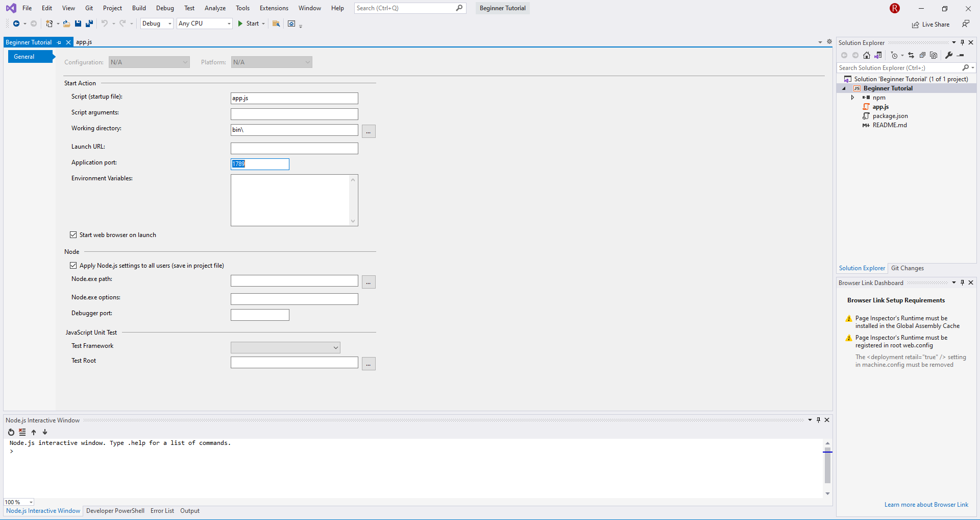Open the document tab list dropdown arrow
Viewport: 980px width, 520px height.
click(x=820, y=42)
